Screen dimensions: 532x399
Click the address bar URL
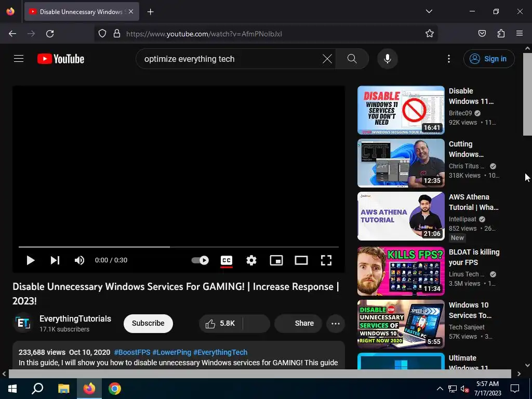[204, 34]
